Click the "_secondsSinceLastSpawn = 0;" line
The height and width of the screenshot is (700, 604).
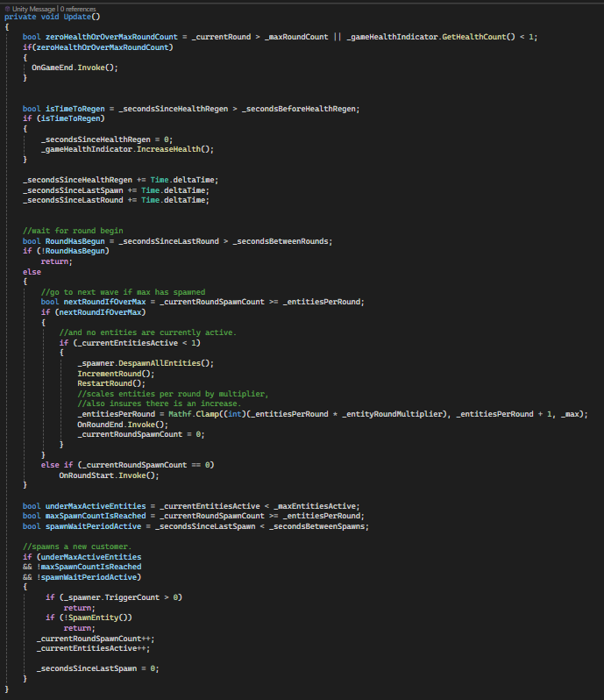point(97,668)
